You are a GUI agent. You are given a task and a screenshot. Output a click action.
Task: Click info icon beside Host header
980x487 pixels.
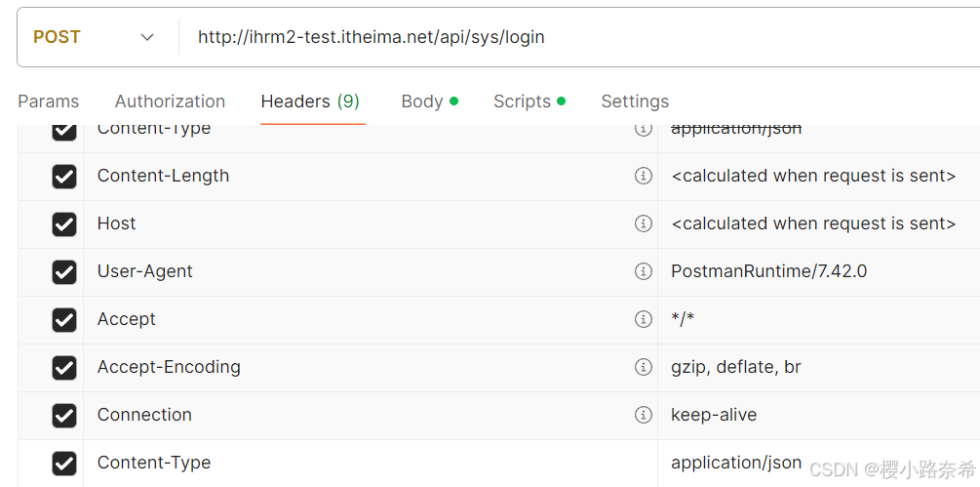643,223
